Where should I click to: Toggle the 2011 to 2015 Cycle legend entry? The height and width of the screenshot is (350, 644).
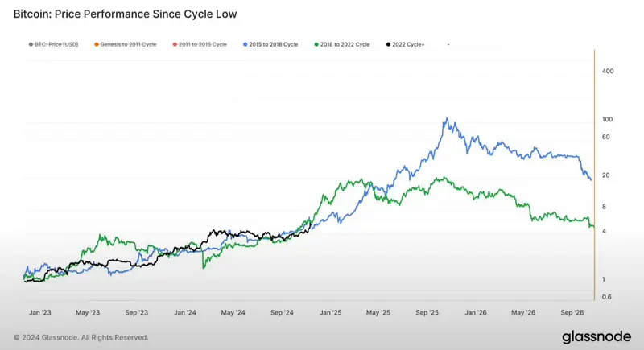pyautogui.click(x=200, y=44)
